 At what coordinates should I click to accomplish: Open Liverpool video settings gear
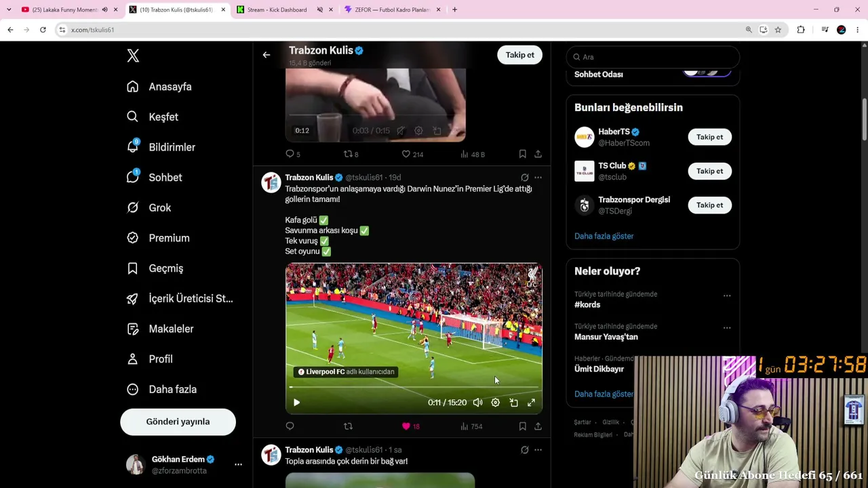pos(496,403)
